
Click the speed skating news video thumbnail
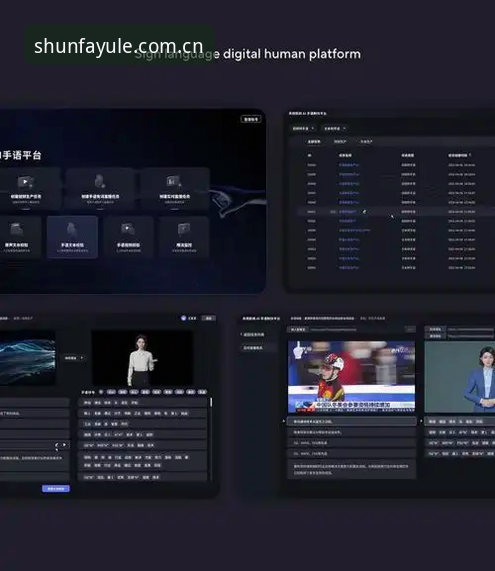351,377
